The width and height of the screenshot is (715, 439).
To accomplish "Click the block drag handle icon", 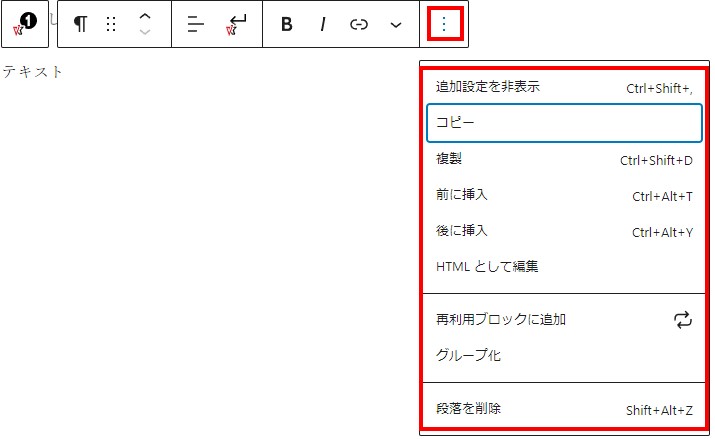I will (112, 25).
